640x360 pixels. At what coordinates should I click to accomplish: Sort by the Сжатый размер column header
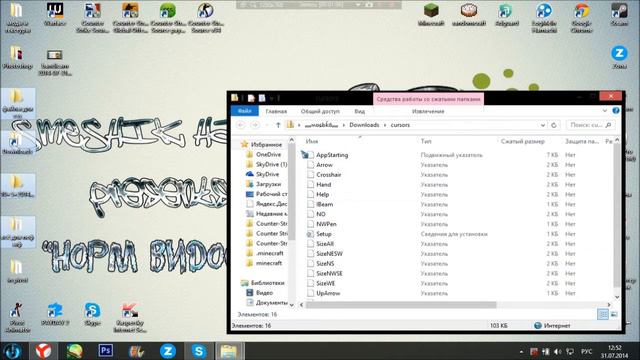click(522, 141)
